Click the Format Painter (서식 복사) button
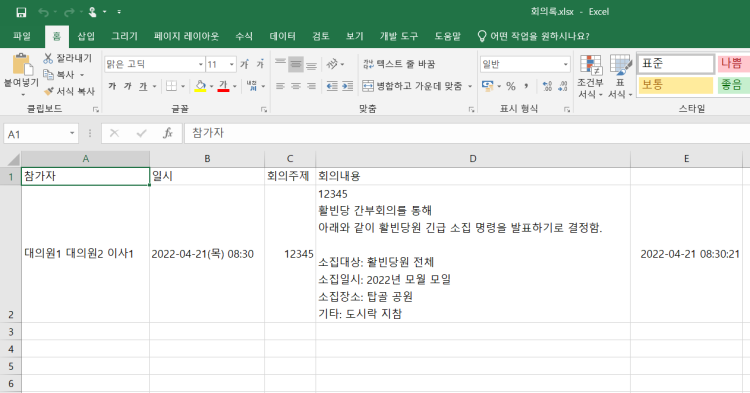Screen dimensions: 750x393 tap(69, 91)
